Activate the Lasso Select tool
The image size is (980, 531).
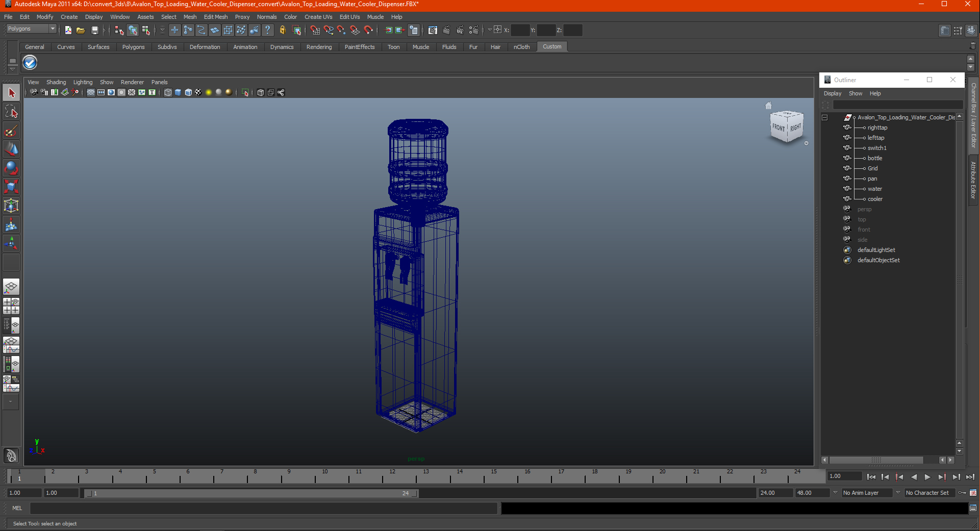[11, 112]
